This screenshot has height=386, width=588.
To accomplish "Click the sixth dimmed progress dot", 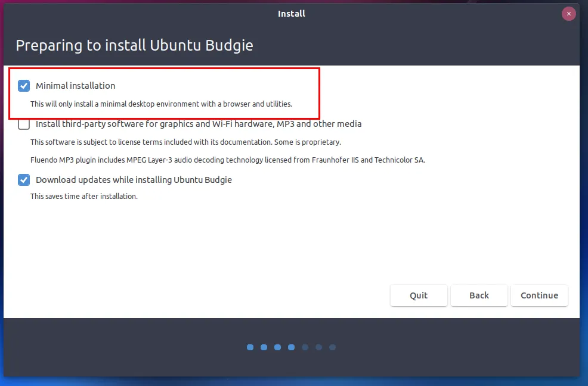I will [318, 347].
